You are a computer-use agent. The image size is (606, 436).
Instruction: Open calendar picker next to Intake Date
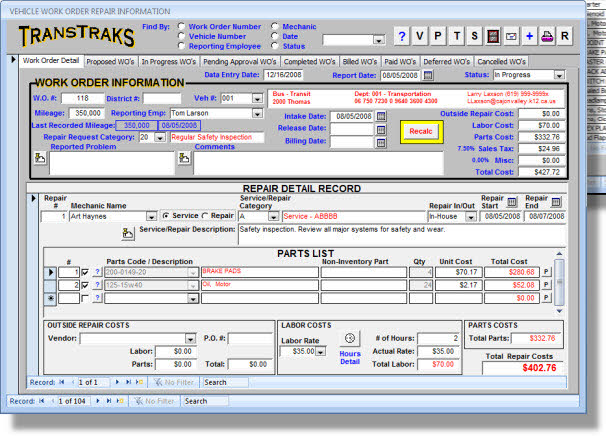380,117
